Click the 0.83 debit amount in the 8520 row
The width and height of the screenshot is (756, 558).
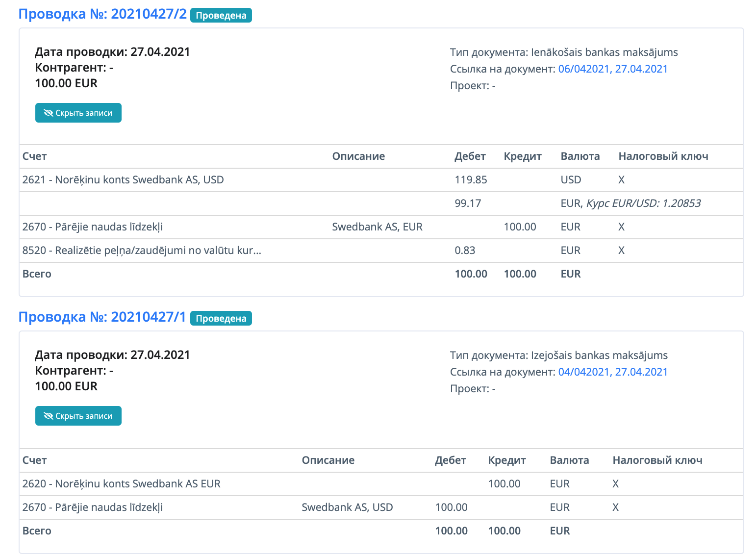pos(465,251)
